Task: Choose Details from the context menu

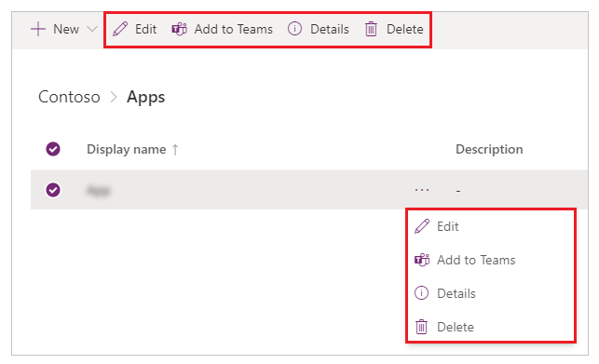Action: click(x=456, y=294)
